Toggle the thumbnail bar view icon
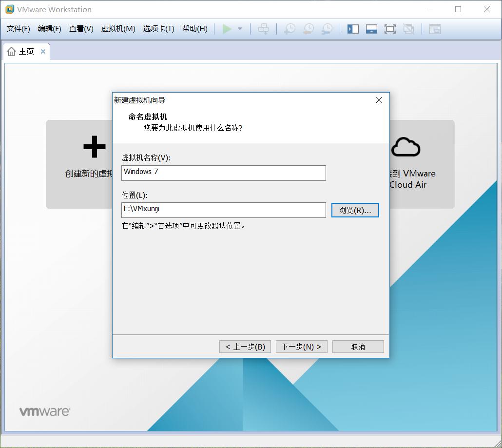The image size is (502, 448). [371, 29]
